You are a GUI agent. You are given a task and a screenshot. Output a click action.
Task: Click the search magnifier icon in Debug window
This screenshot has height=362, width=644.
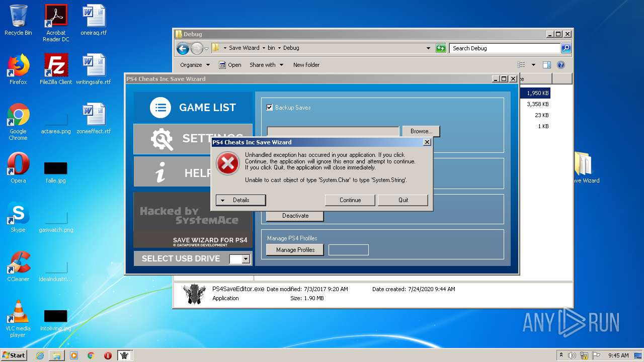(566, 48)
